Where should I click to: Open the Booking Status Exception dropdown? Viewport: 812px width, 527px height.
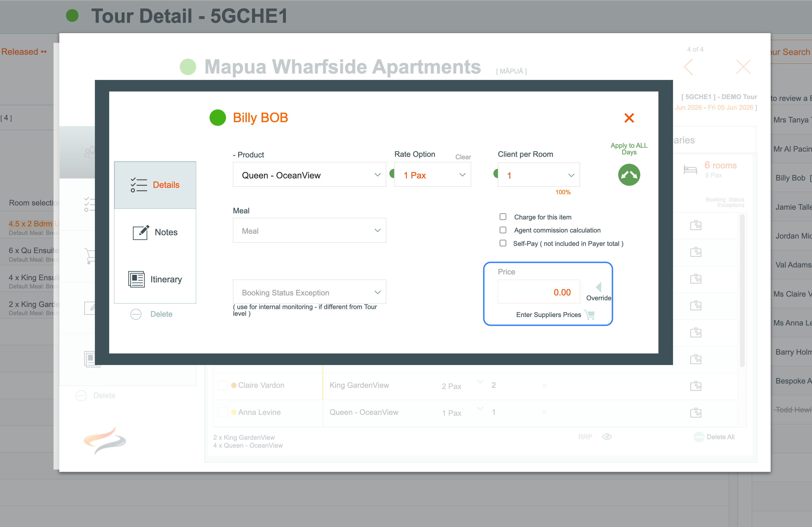309,292
